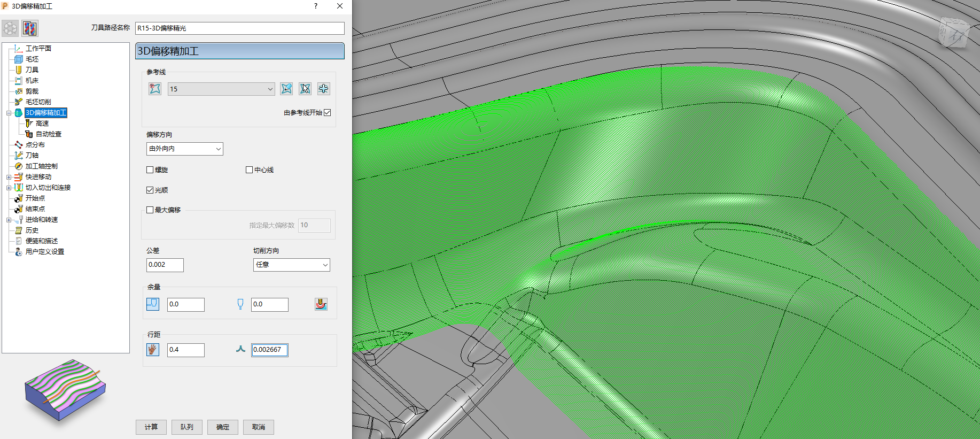The image size is (980, 439).
Task: Expand the 切入切出和连接 tree node
Action: click(9, 188)
